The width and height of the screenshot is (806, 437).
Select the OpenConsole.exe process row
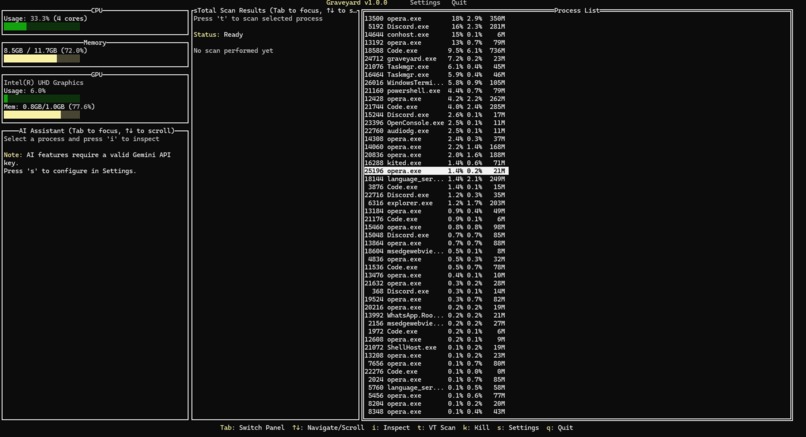[435, 123]
